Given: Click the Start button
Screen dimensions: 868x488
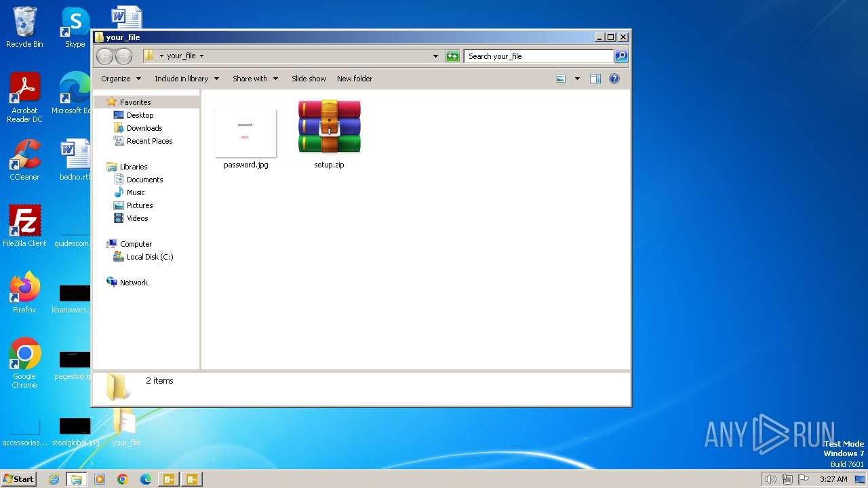Looking at the screenshot, I should [18, 479].
